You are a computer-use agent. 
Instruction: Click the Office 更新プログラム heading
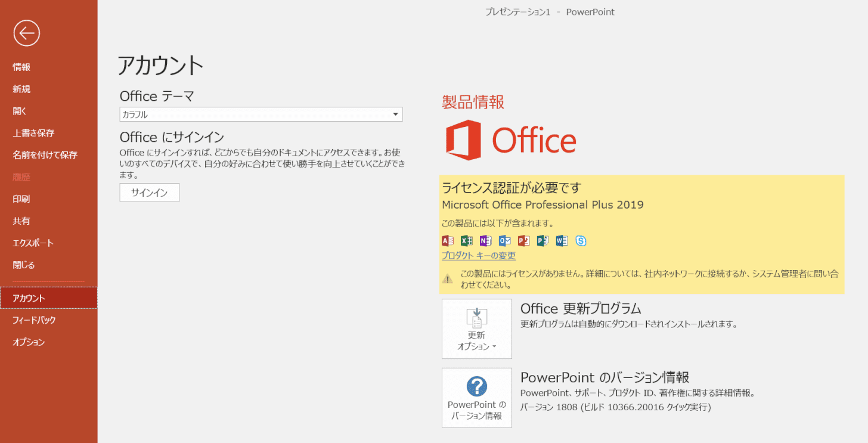[581, 308]
